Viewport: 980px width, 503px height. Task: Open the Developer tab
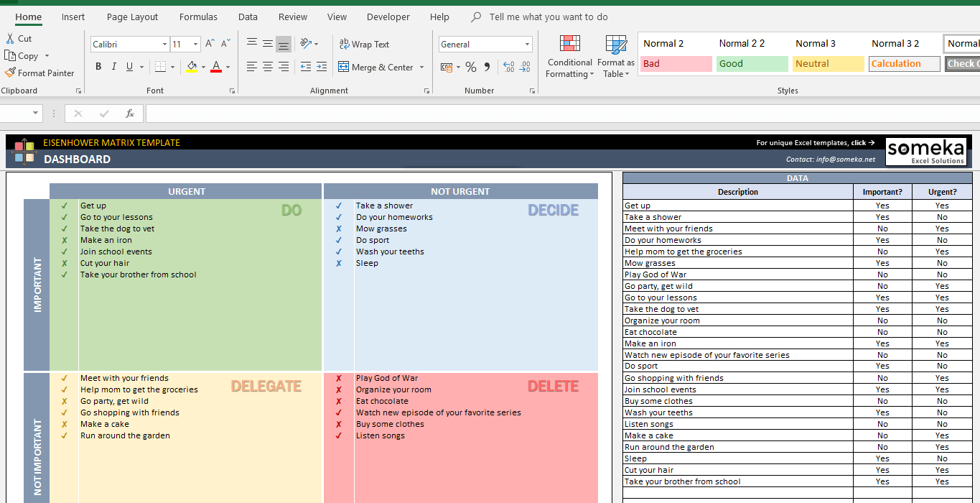[x=388, y=17]
